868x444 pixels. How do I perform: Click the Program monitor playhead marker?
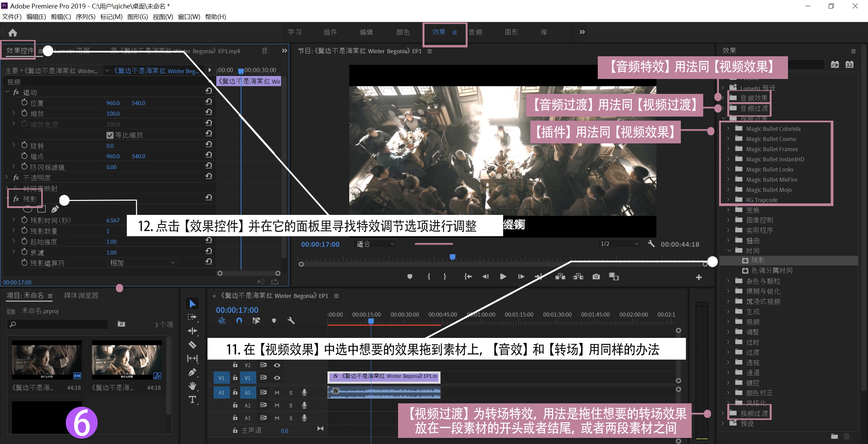click(452, 257)
